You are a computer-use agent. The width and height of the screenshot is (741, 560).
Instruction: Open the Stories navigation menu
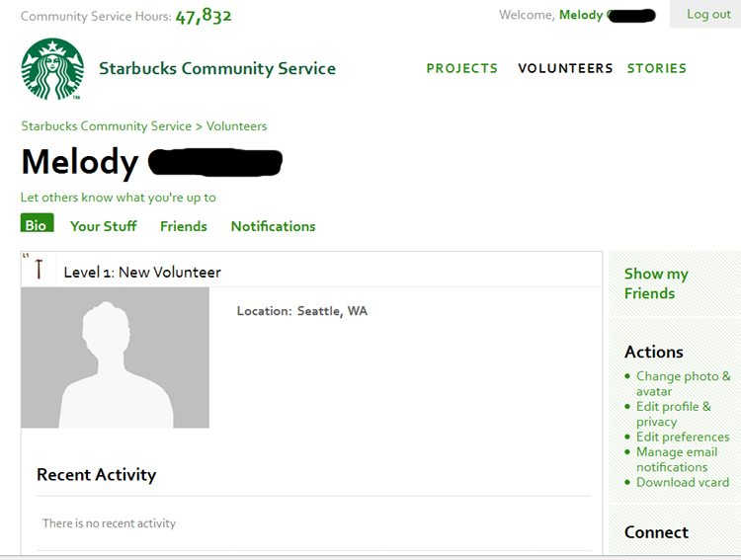tap(656, 68)
